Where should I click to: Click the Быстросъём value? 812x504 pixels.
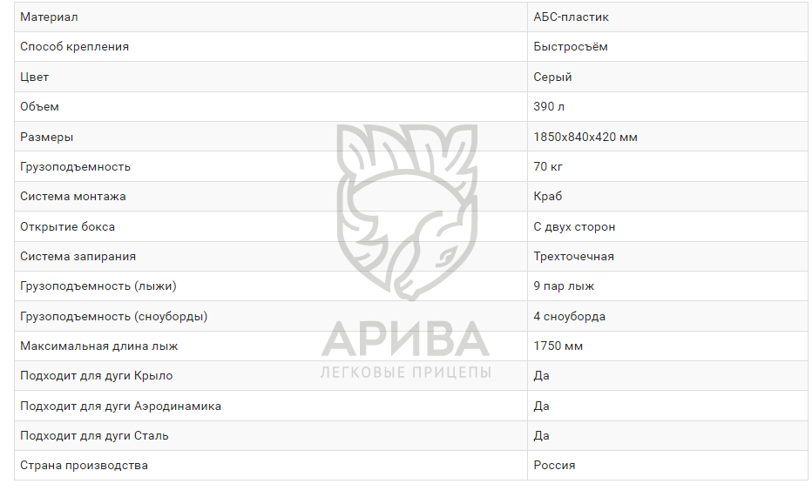[571, 47]
